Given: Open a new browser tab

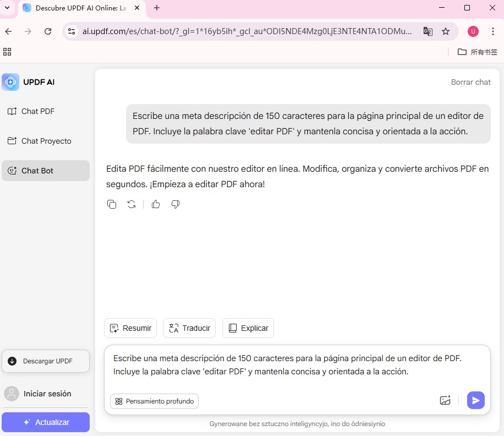Looking at the screenshot, I should (156, 8).
